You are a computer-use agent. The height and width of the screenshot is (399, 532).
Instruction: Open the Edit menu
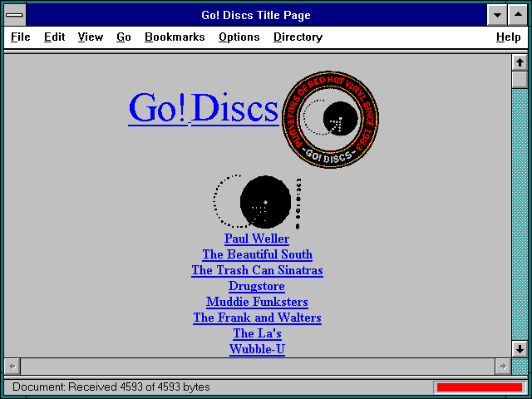click(x=54, y=37)
